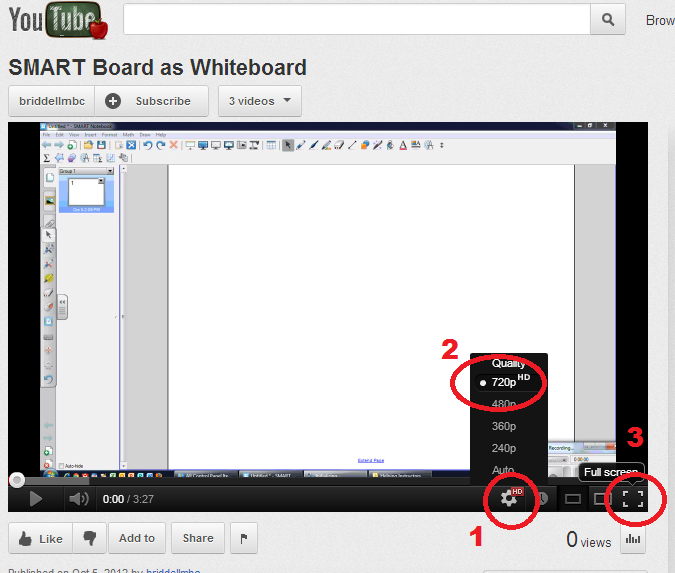Screen dimensions: 675x573
Task: Open the player settings gear icon
Action: click(511, 499)
